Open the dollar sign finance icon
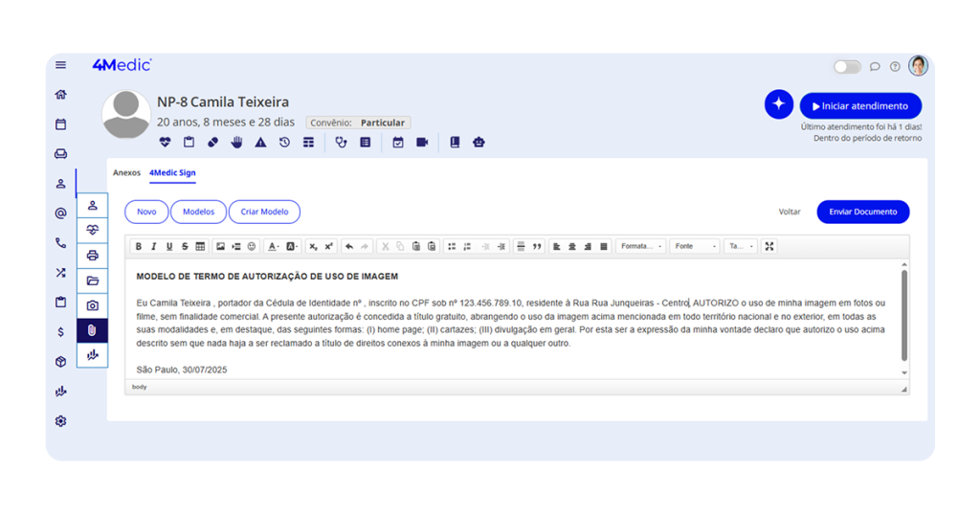 (60, 332)
